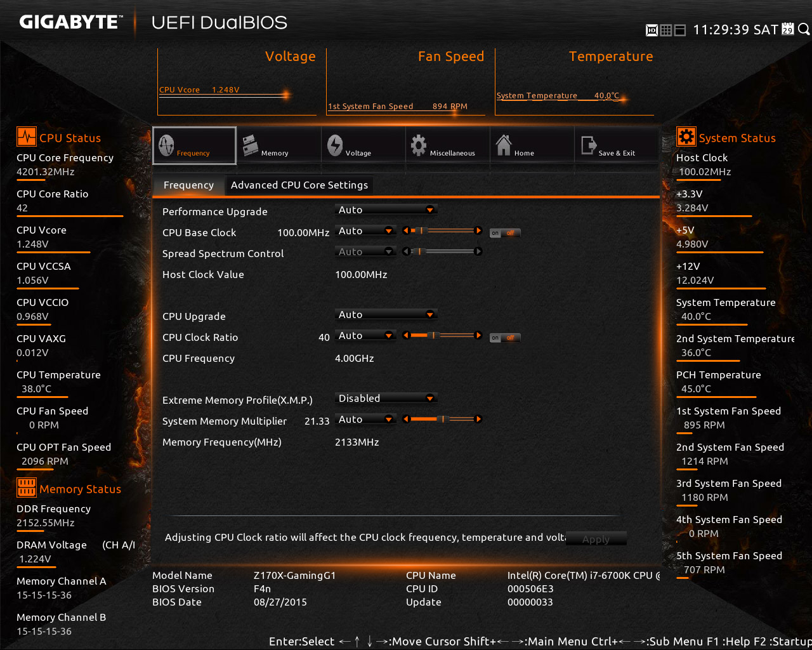Select the Host Clock Value row
The image size is (812, 650).
(x=275, y=275)
